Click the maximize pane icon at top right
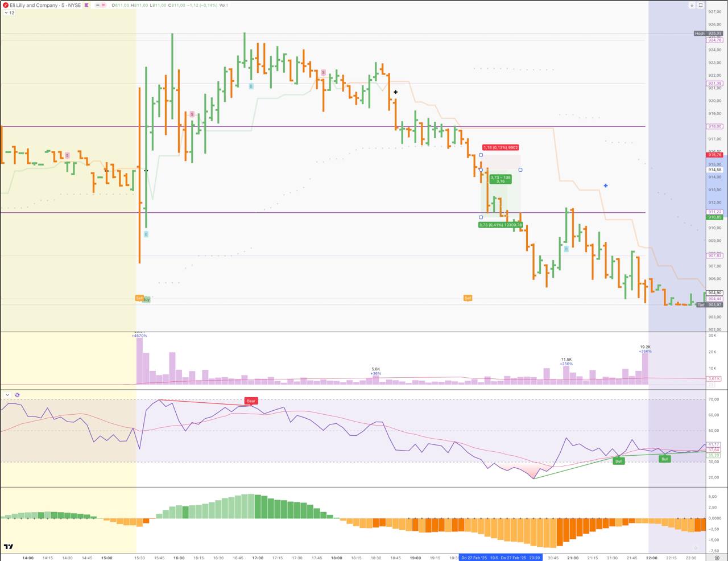 tap(701, 5)
